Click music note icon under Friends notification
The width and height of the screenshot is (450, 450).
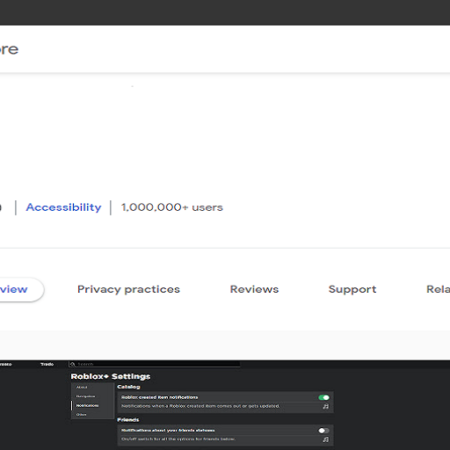(x=326, y=440)
